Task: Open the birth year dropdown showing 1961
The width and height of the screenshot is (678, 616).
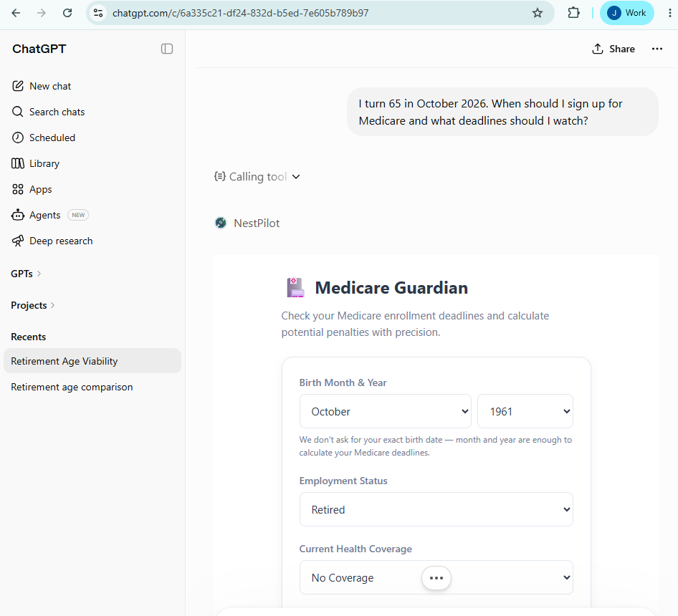Action: (x=525, y=412)
